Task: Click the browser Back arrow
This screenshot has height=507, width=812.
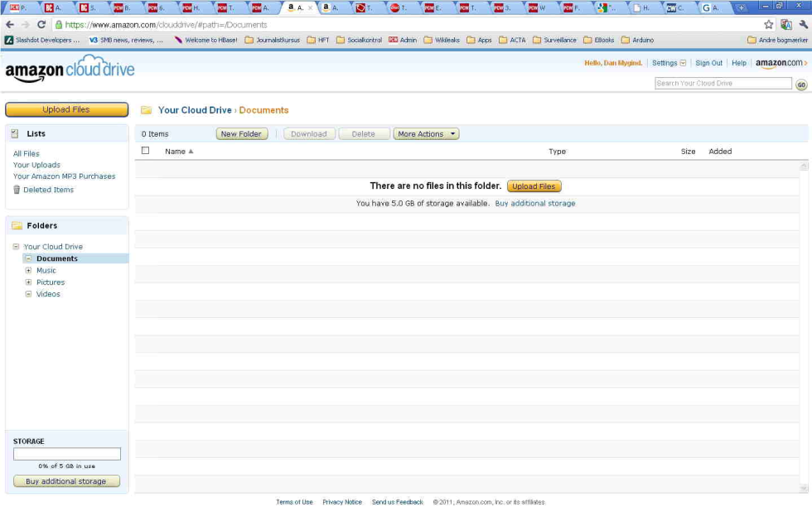Action: coord(10,25)
